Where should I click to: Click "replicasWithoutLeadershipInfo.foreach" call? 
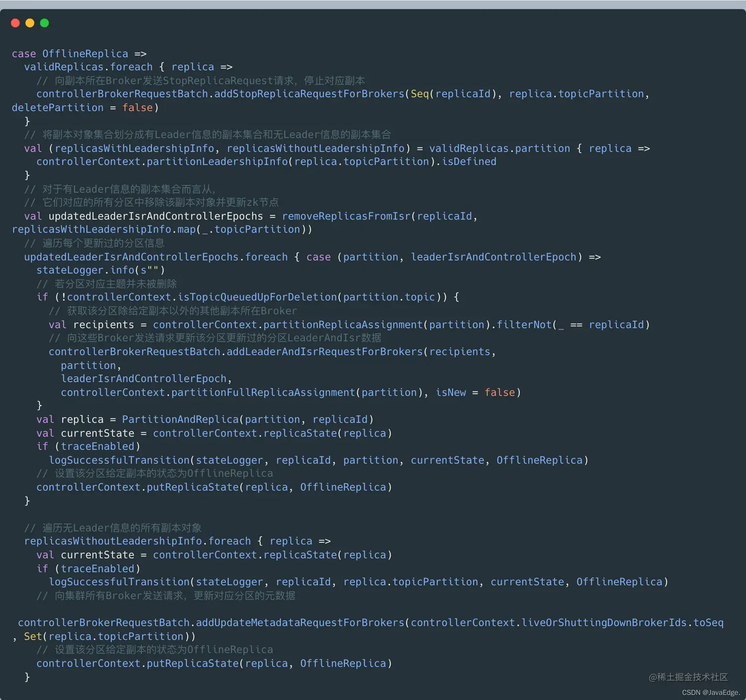point(138,541)
